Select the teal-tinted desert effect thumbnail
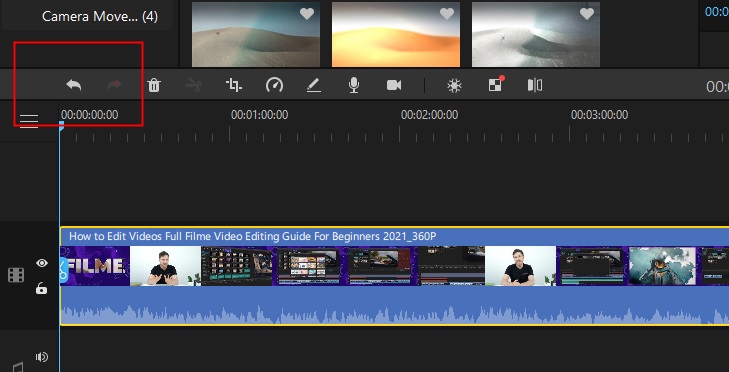729x372 pixels. click(x=256, y=34)
